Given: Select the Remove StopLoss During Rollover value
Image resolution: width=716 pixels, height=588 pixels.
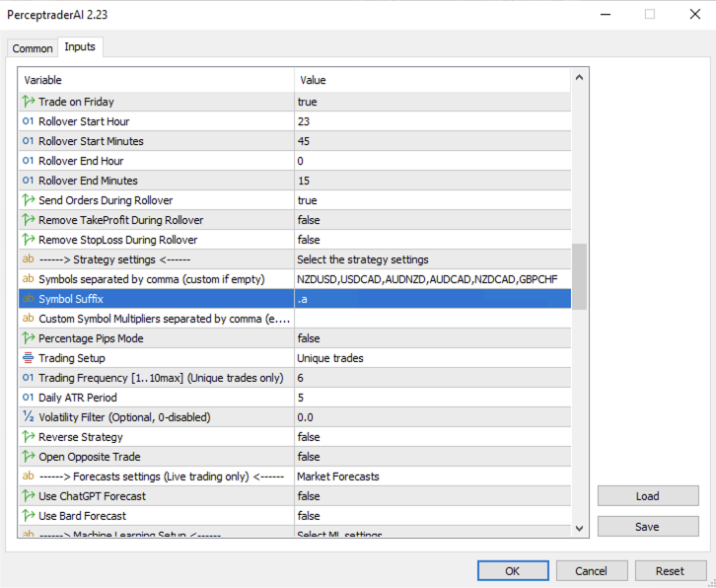Looking at the screenshot, I should [x=432, y=240].
